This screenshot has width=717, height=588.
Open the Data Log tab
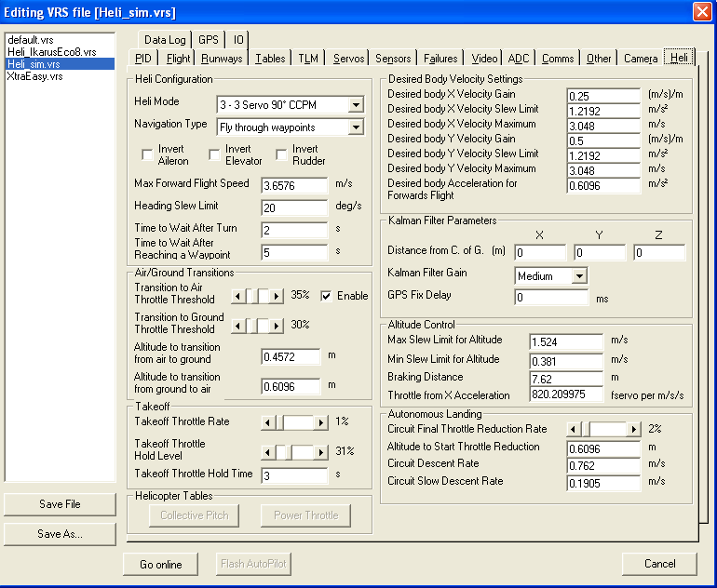coord(165,40)
